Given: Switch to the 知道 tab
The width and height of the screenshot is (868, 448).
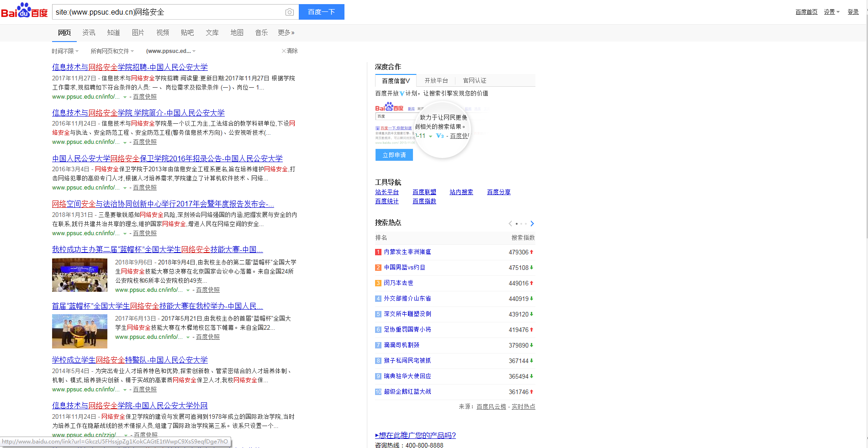Looking at the screenshot, I should [x=113, y=32].
